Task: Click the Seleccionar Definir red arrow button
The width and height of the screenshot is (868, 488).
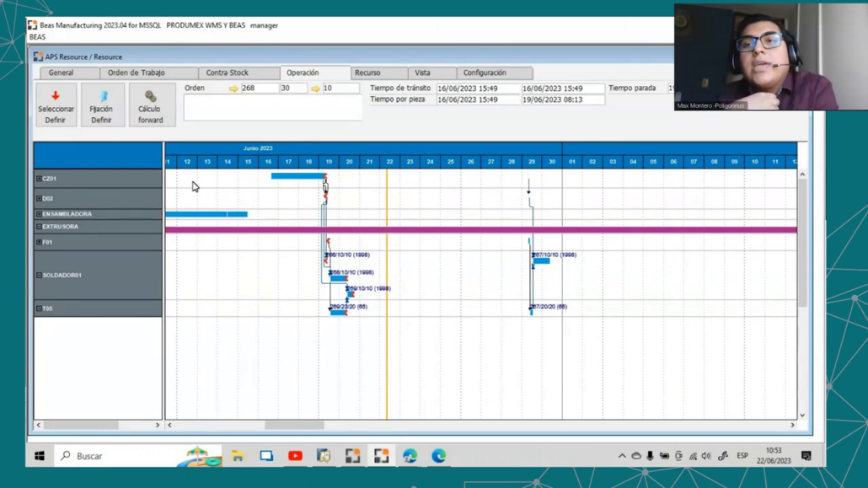Action: click(x=56, y=105)
